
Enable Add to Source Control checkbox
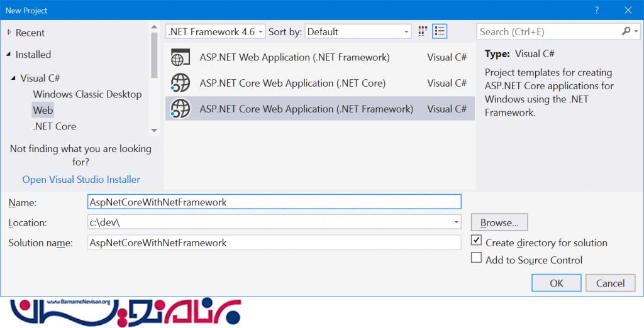coord(476,258)
